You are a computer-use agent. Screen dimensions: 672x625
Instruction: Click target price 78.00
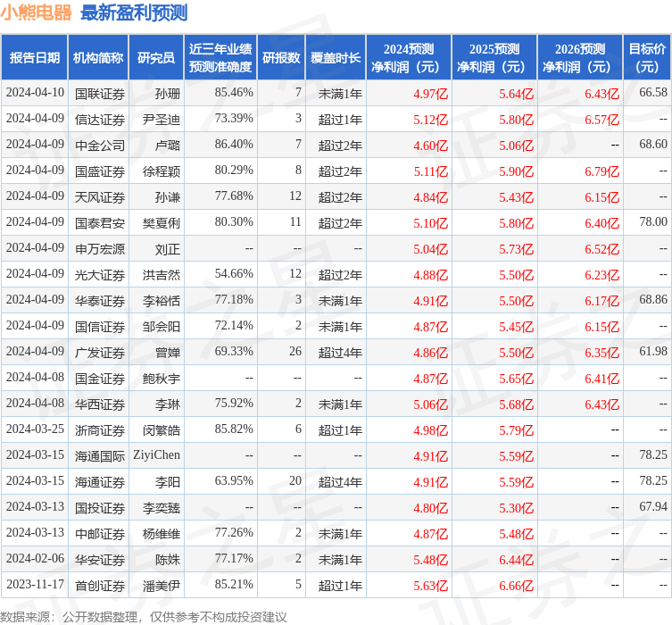pyautogui.click(x=653, y=221)
